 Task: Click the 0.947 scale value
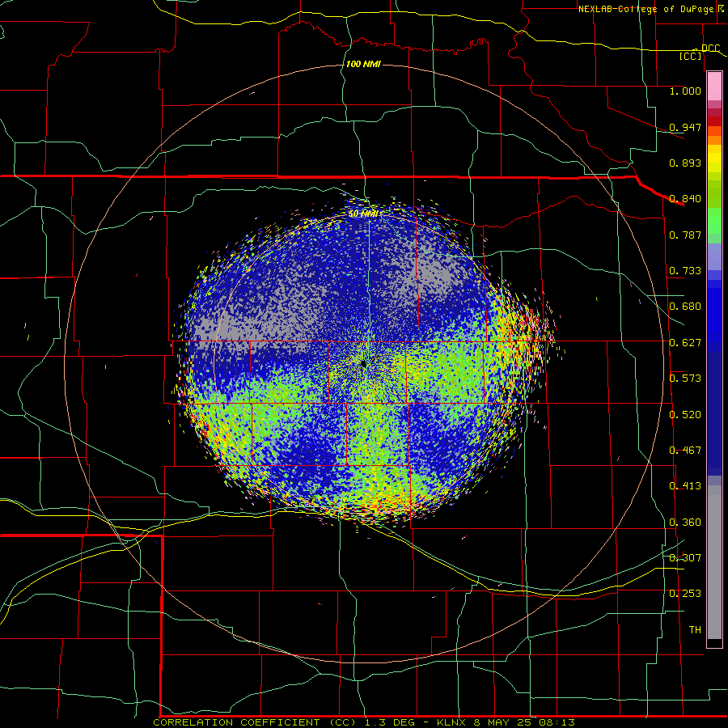coord(685,127)
